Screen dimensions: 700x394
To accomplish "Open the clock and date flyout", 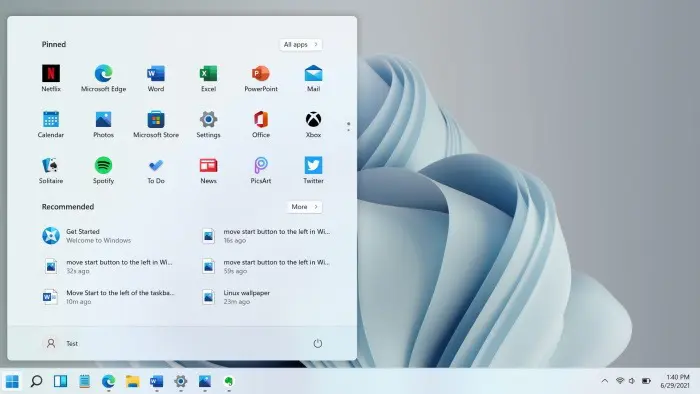I will (x=675, y=382).
